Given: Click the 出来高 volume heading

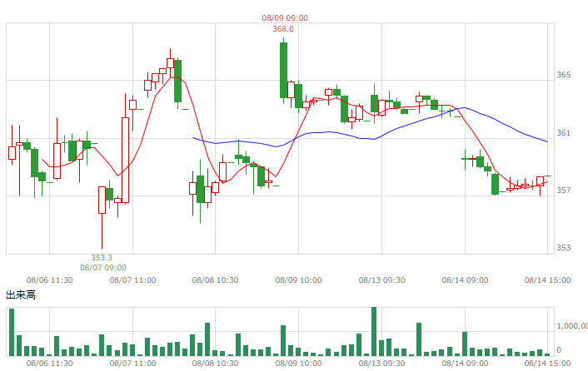Looking at the screenshot, I should pos(21,295).
